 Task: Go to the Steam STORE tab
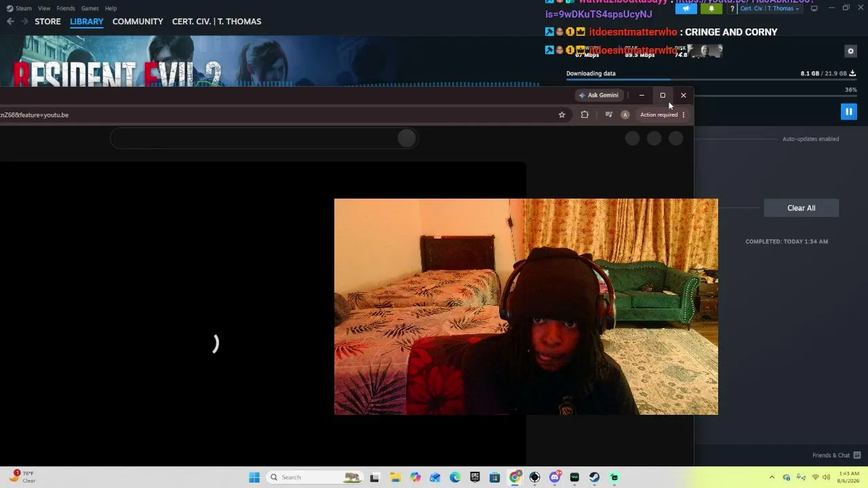(x=47, y=22)
